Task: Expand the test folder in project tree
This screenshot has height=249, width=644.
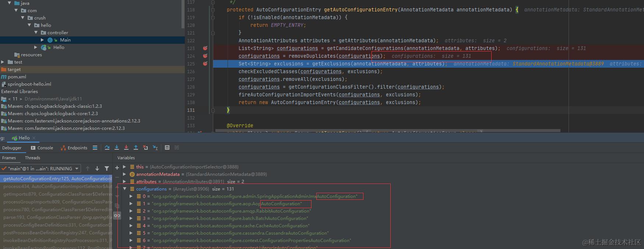Action: [x=3, y=62]
